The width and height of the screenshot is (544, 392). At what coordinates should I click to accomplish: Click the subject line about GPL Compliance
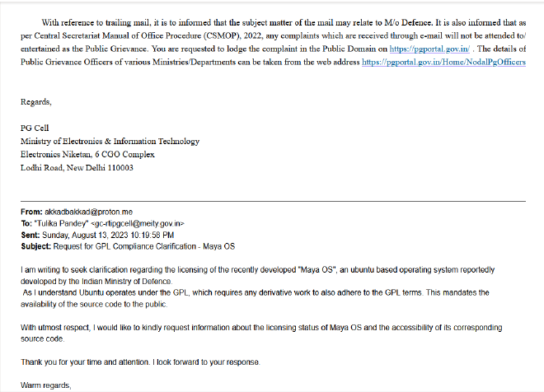[x=128, y=246]
